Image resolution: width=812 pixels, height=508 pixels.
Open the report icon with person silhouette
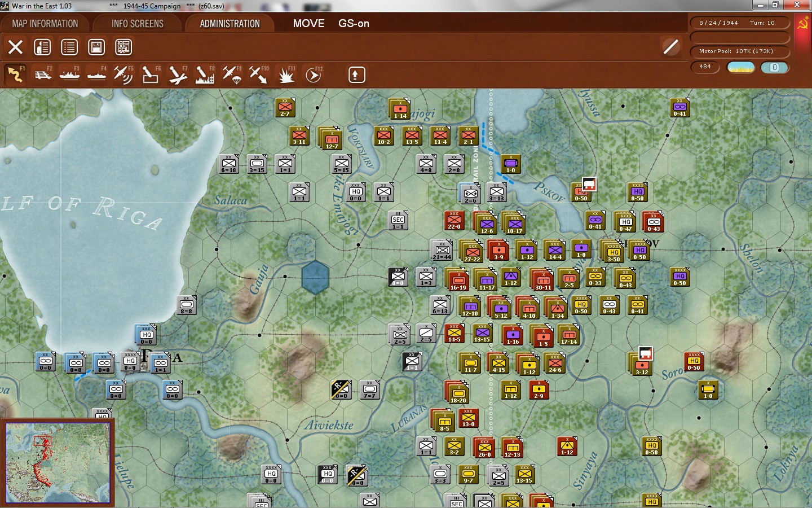[42, 47]
